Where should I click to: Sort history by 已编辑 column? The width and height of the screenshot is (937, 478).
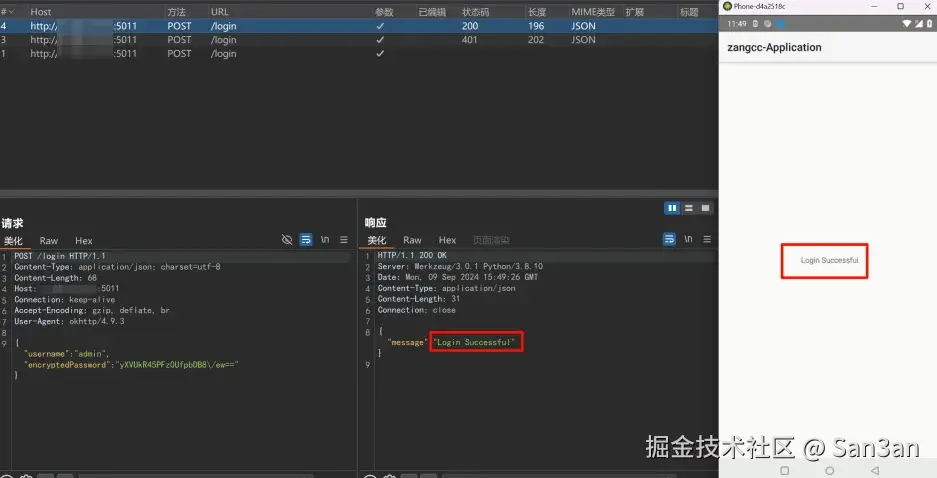point(432,11)
